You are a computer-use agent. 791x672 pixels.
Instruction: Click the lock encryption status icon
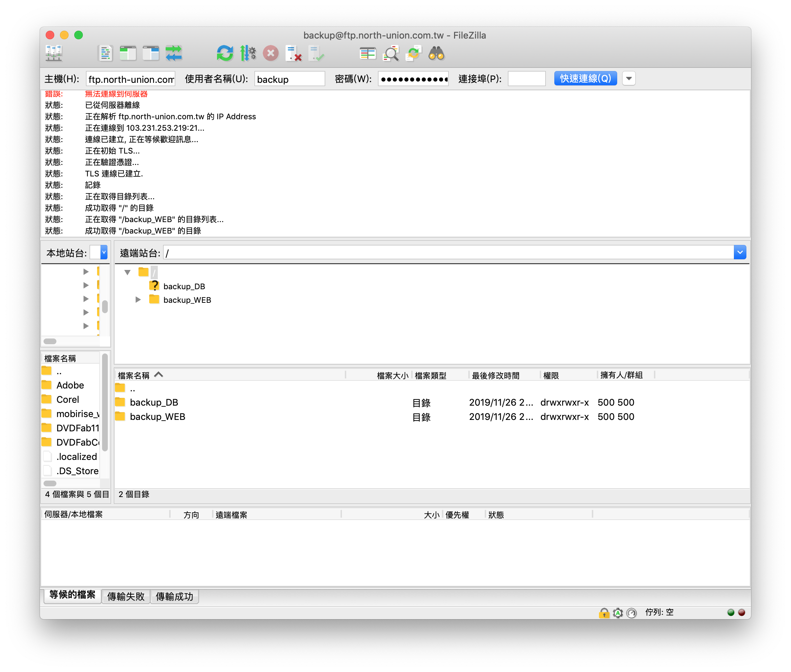(x=604, y=613)
